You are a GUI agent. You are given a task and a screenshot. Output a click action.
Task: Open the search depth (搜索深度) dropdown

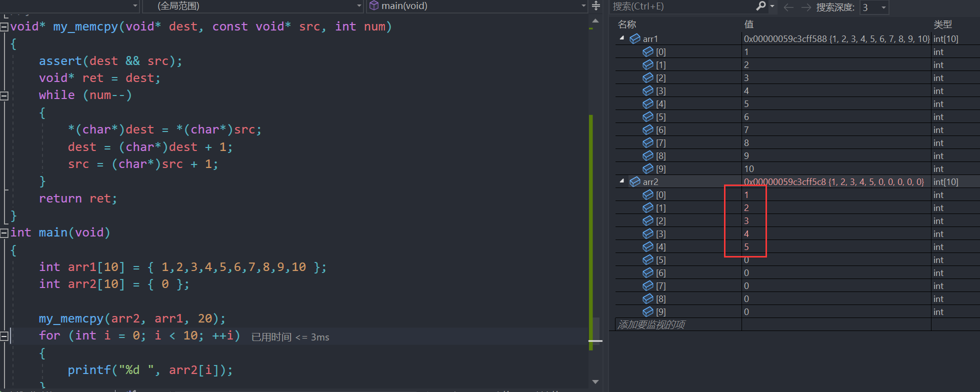(883, 7)
